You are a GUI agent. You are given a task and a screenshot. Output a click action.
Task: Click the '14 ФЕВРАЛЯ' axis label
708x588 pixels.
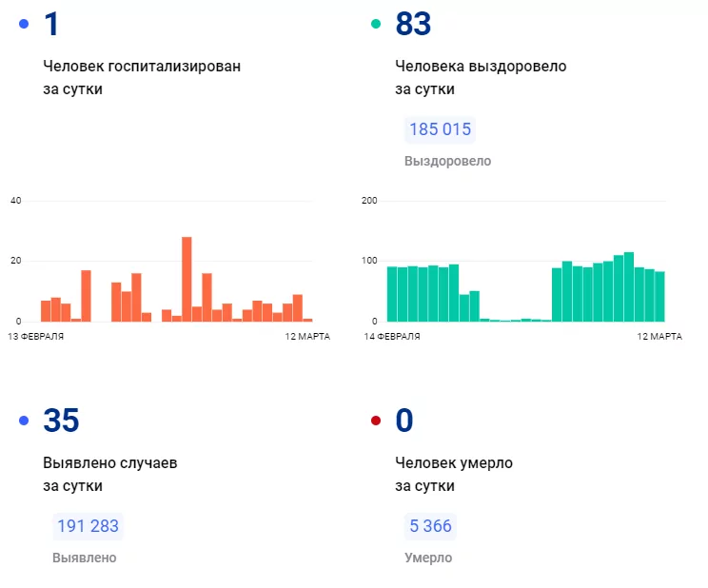(392, 337)
